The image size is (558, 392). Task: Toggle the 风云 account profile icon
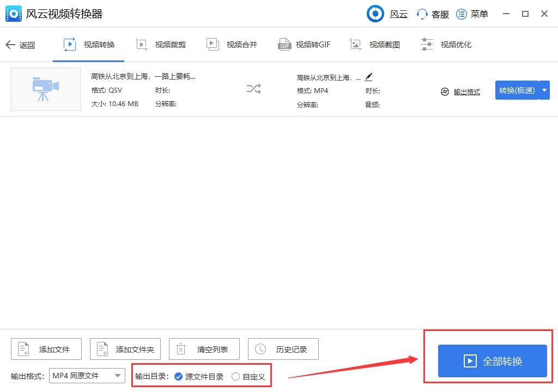coord(375,14)
